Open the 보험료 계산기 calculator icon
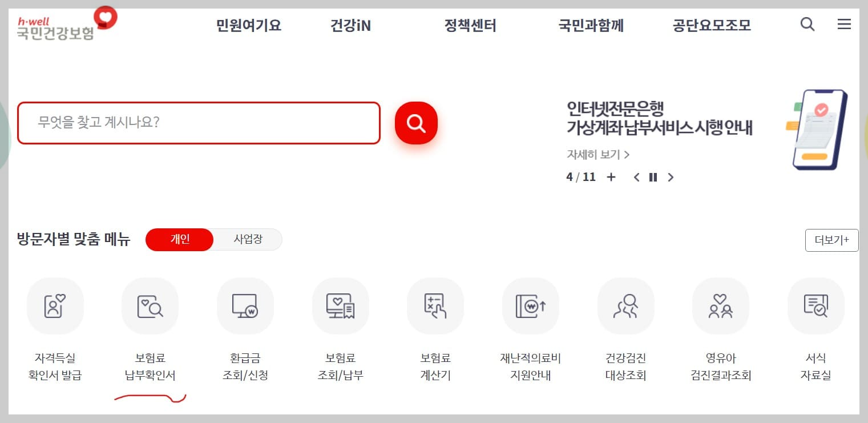 pos(435,306)
